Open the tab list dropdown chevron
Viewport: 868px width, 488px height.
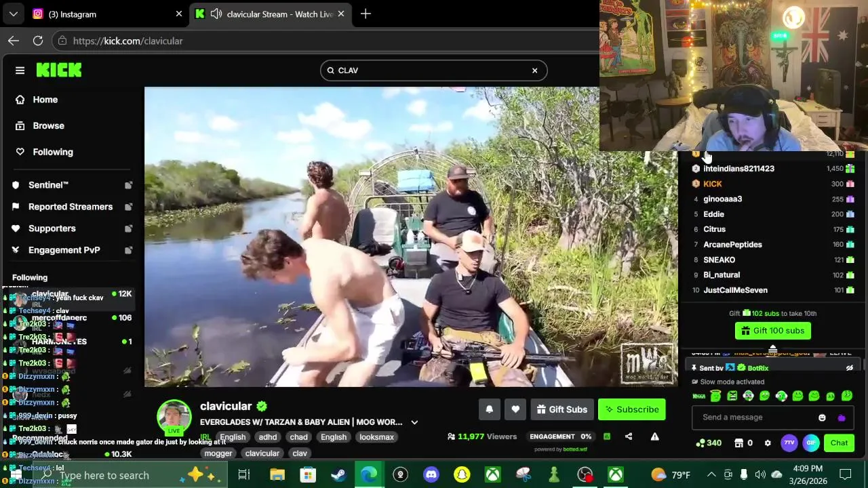point(13,14)
